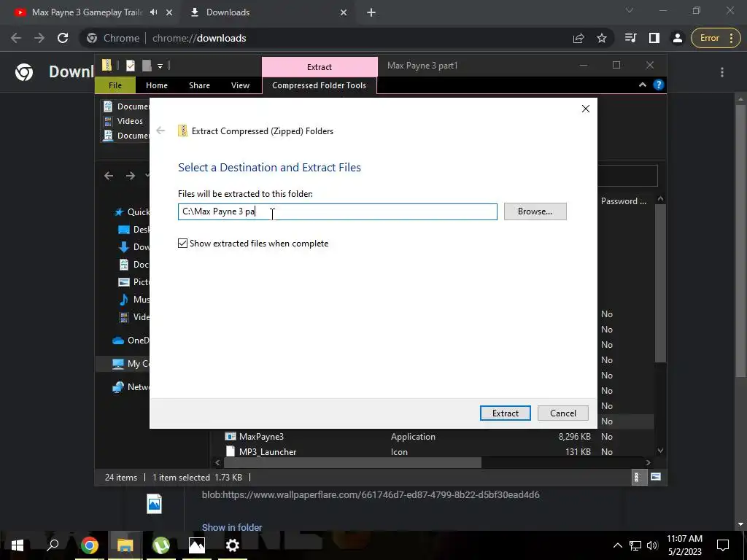Open Explorer help question mark icon

click(x=659, y=85)
